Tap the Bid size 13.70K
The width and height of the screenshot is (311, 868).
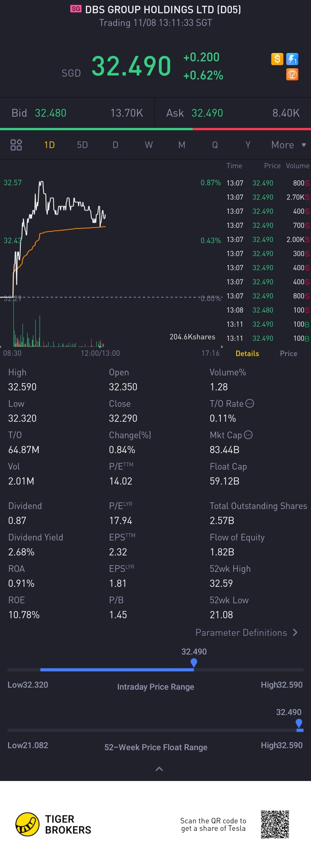point(127,113)
